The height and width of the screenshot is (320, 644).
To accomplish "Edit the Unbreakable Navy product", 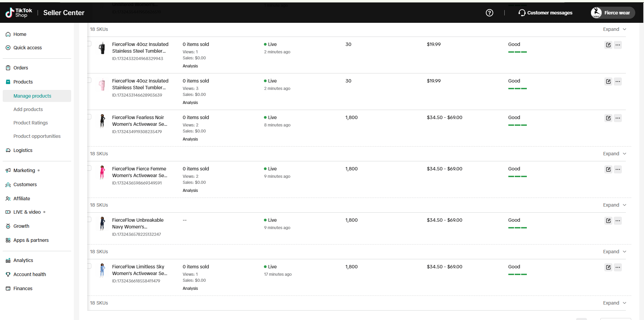I will [x=608, y=221].
